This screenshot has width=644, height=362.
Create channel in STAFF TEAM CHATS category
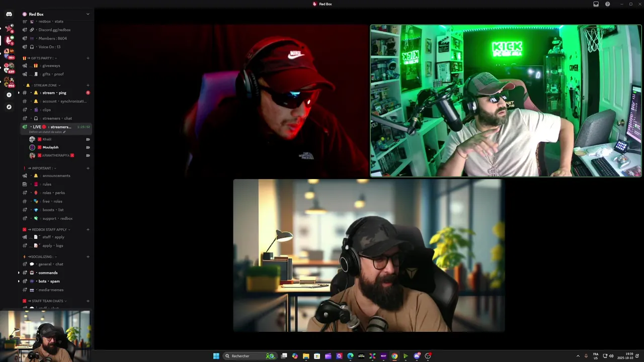click(x=88, y=301)
